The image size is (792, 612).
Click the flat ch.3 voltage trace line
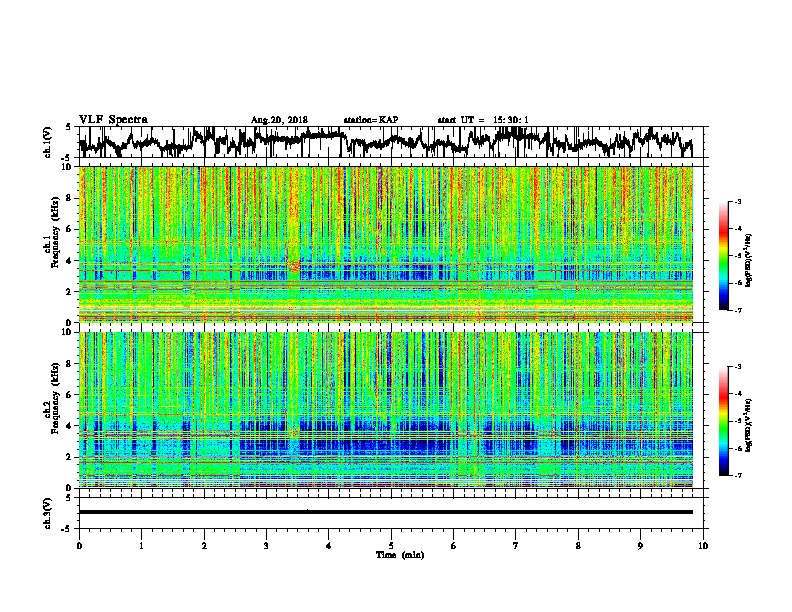[385, 512]
